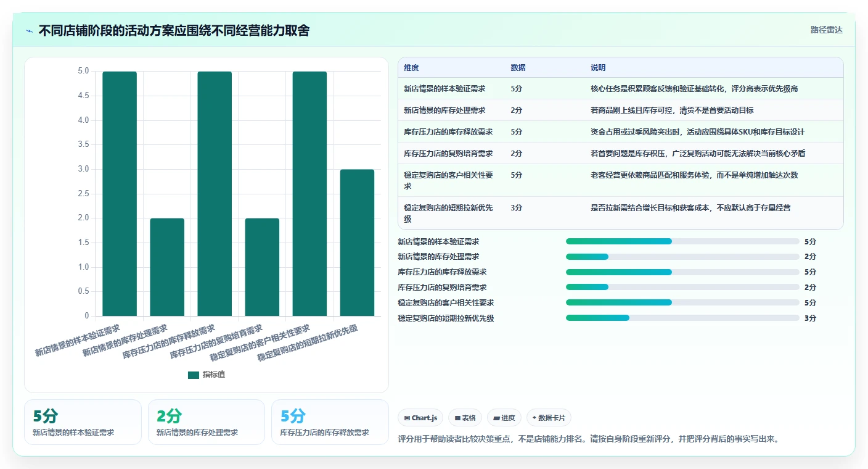Click the progress bar for 稳定复购店的客户相关性要求
The height and width of the screenshot is (469, 868).
pos(682,302)
